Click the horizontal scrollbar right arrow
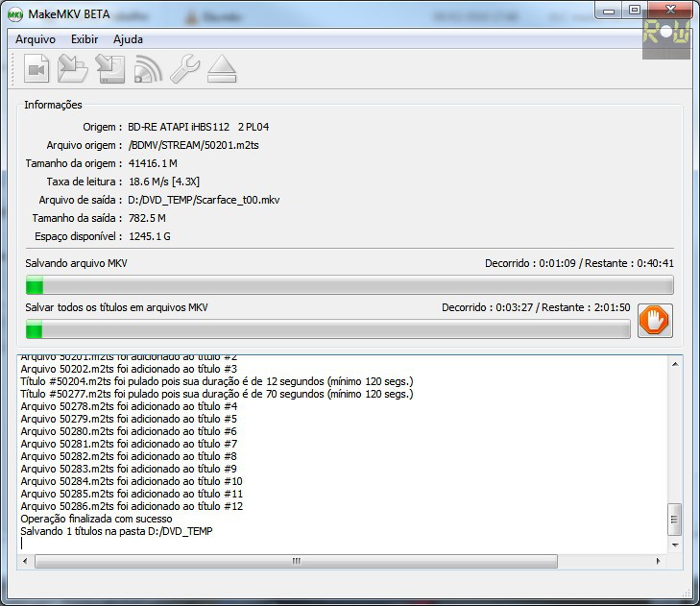The width and height of the screenshot is (700, 606). click(x=658, y=561)
